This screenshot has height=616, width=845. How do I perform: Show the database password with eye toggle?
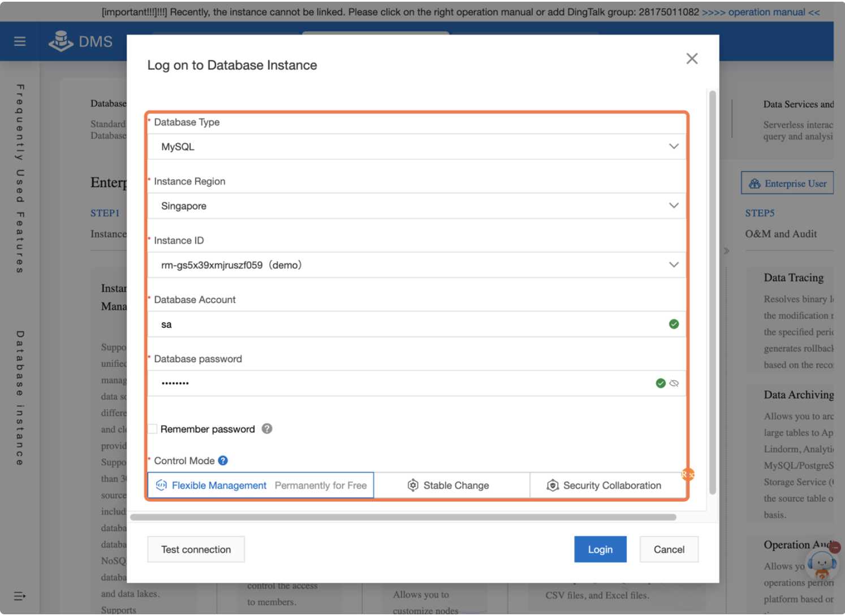674,383
